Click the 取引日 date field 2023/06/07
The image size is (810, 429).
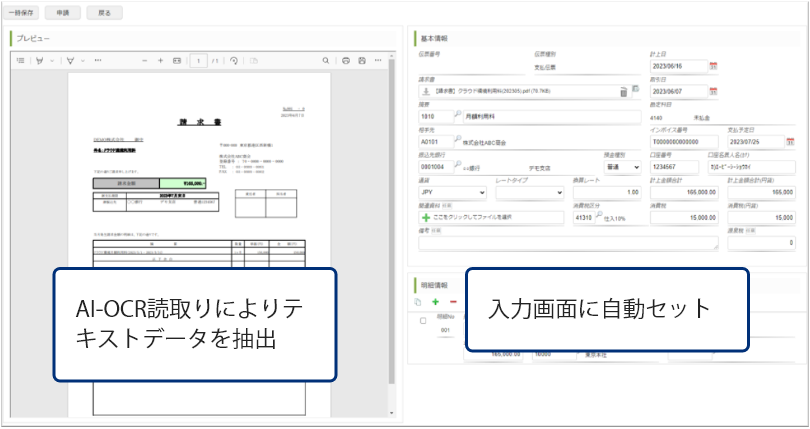coord(678,91)
